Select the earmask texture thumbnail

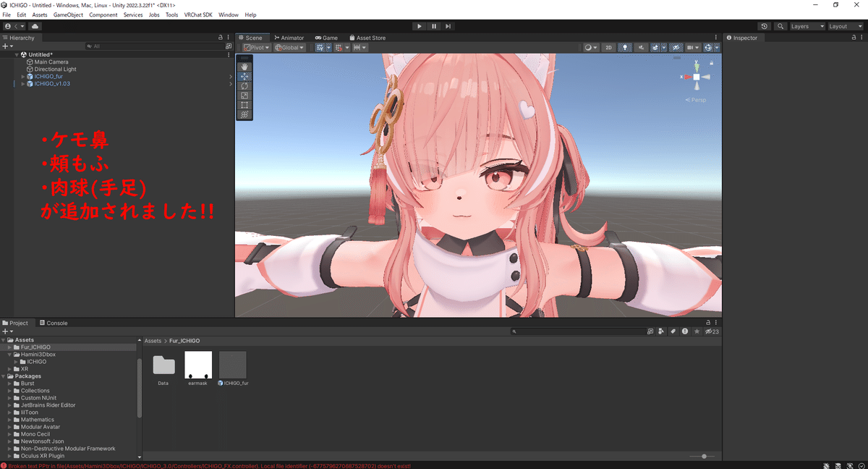[197, 366]
